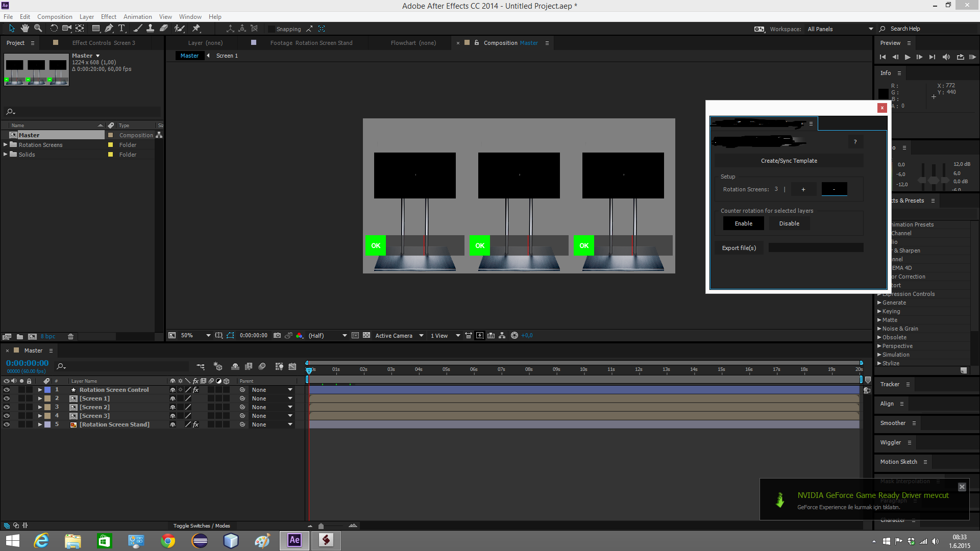Expand the Rotation Screens folder
The width and height of the screenshot is (980, 551).
(6, 145)
